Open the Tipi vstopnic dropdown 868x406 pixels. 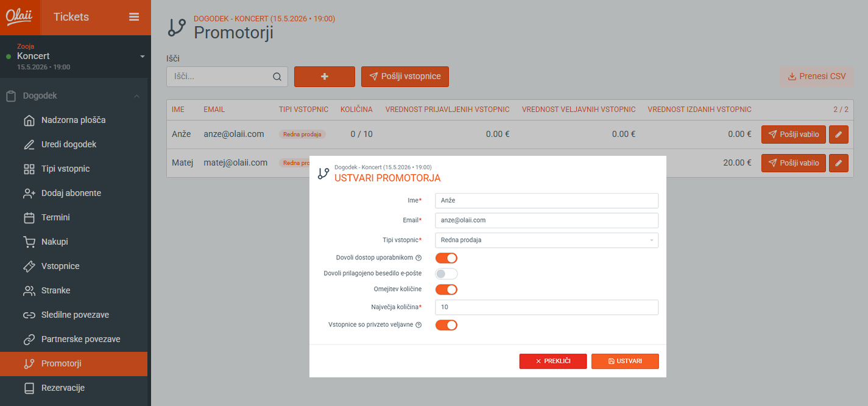546,240
